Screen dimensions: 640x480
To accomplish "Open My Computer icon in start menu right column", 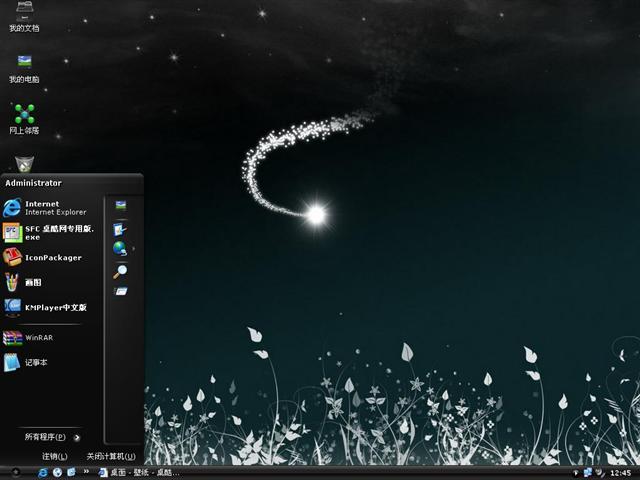I will pos(120,205).
